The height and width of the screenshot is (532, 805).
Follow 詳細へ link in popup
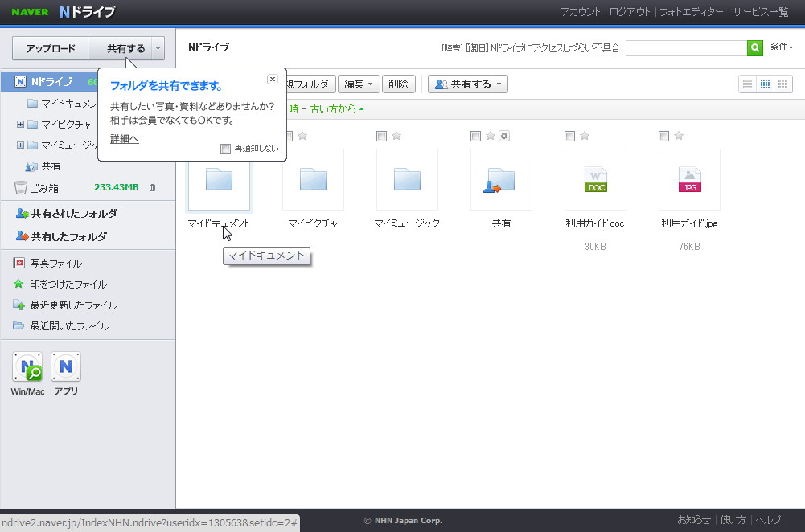coord(124,139)
